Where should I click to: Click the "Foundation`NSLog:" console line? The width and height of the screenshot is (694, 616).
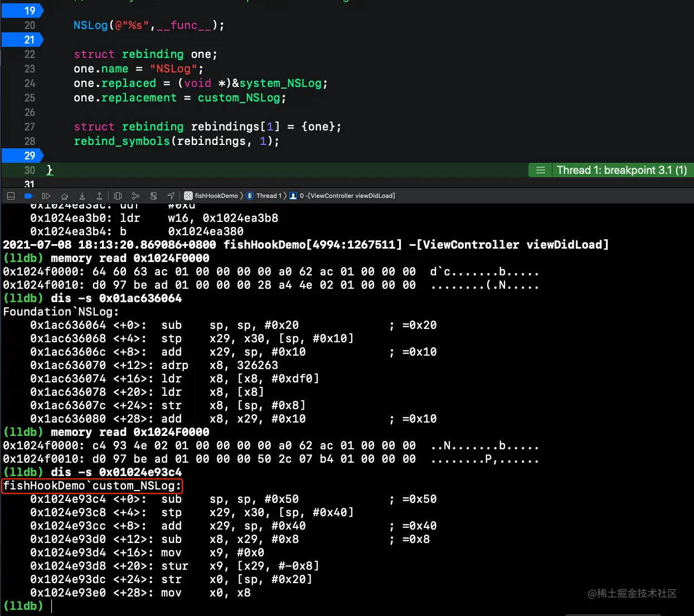click(61, 312)
